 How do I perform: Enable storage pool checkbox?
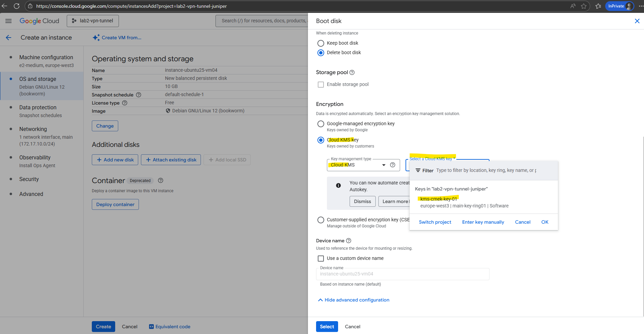click(321, 85)
